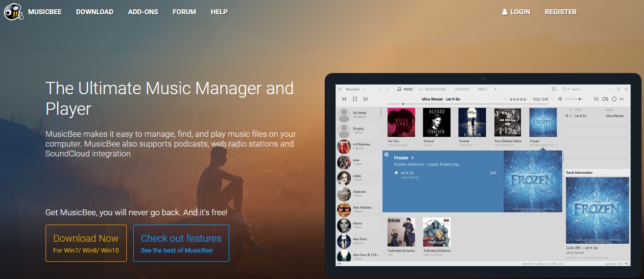Open the hamburger menu in the player
Screen dimensions: 644x279
[340, 89]
